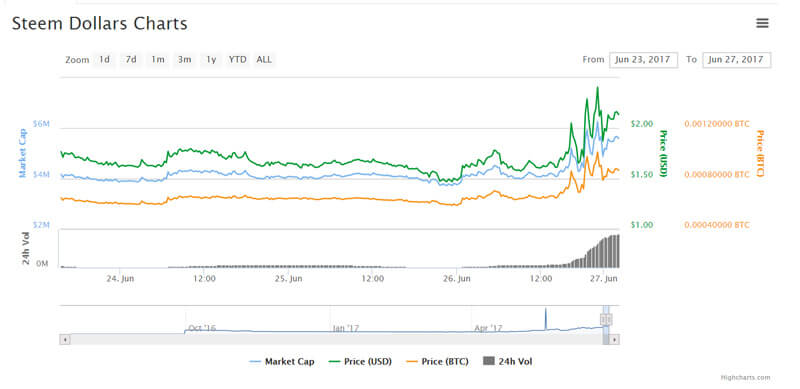Toggle Market Cap series in legend
Screen dimensions: 800x389
(282, 361)
